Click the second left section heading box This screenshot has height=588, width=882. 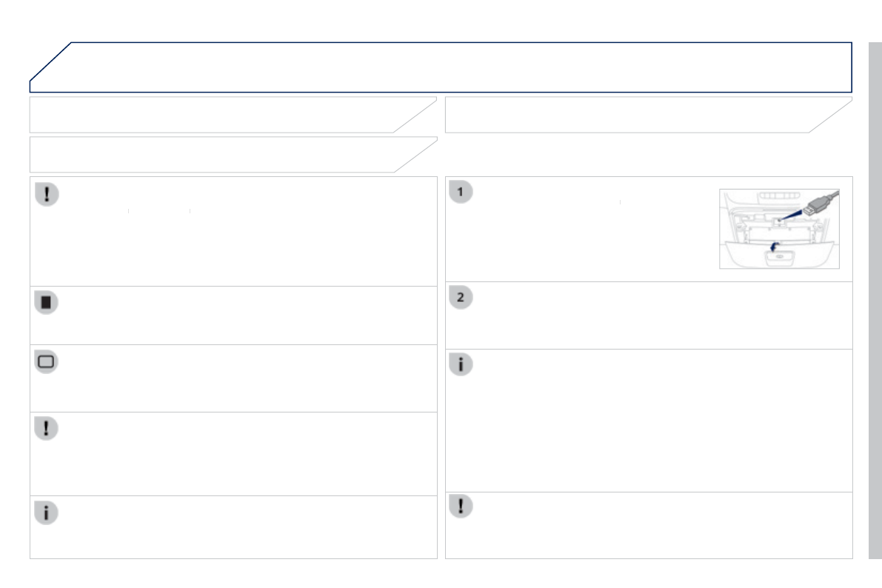tap(222, 155)
